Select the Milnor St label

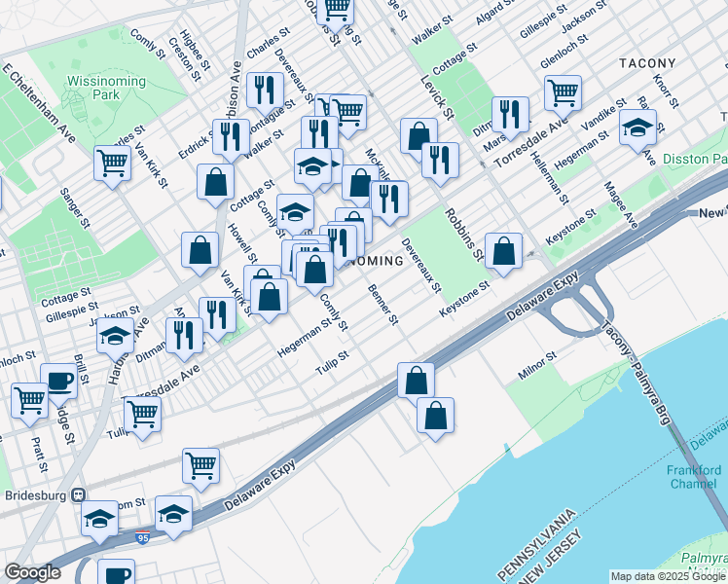tap(537, 365)
